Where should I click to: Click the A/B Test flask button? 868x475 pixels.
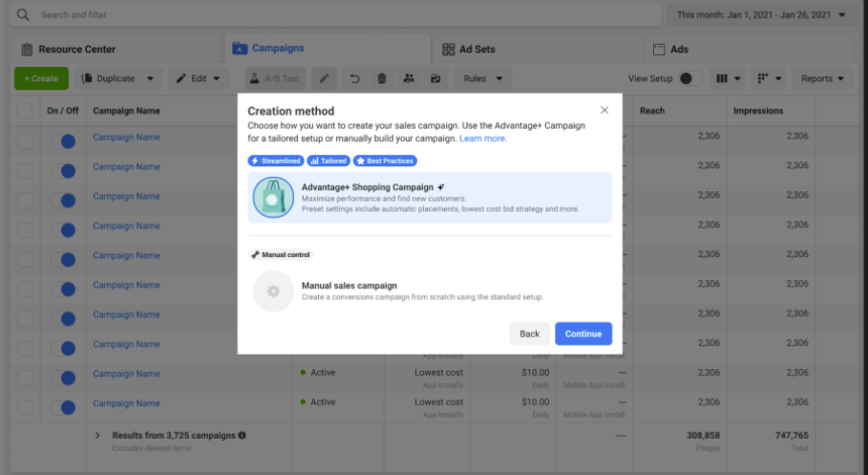(273, 78)
